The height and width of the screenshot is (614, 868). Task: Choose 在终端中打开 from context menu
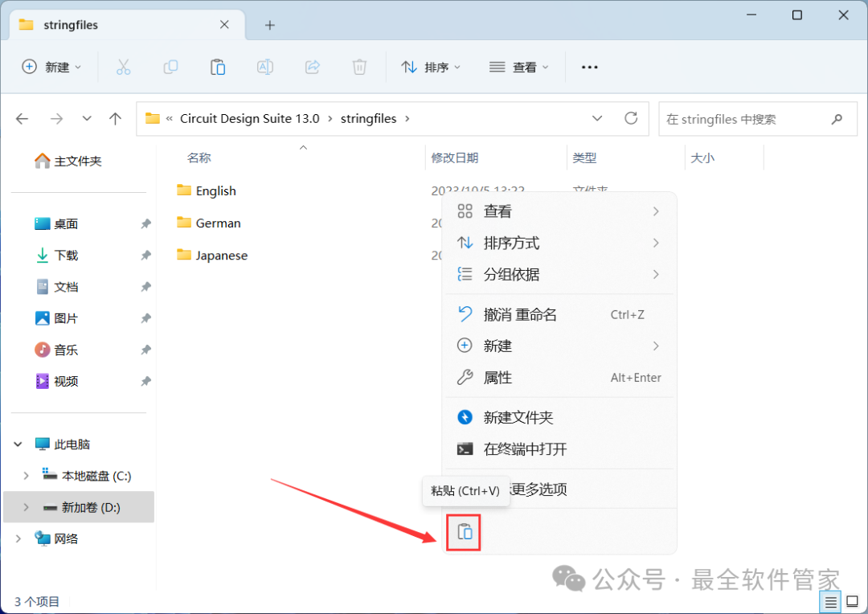click(x=559, y=449)
